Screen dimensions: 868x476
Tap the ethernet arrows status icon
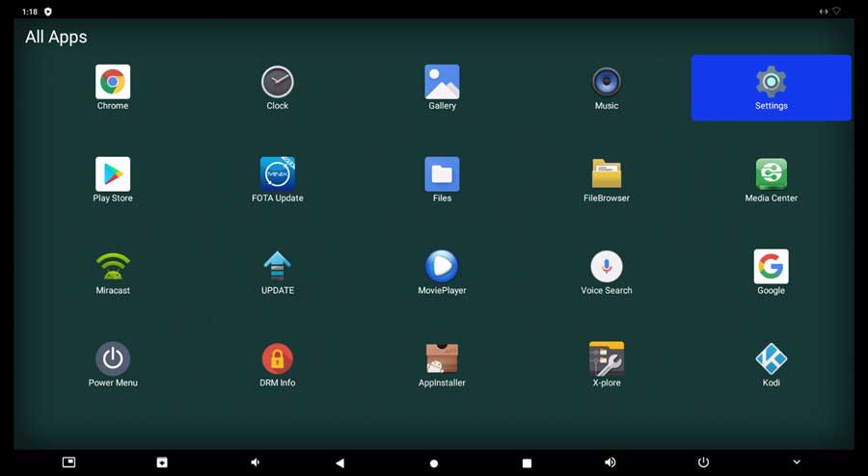[824, 11]
